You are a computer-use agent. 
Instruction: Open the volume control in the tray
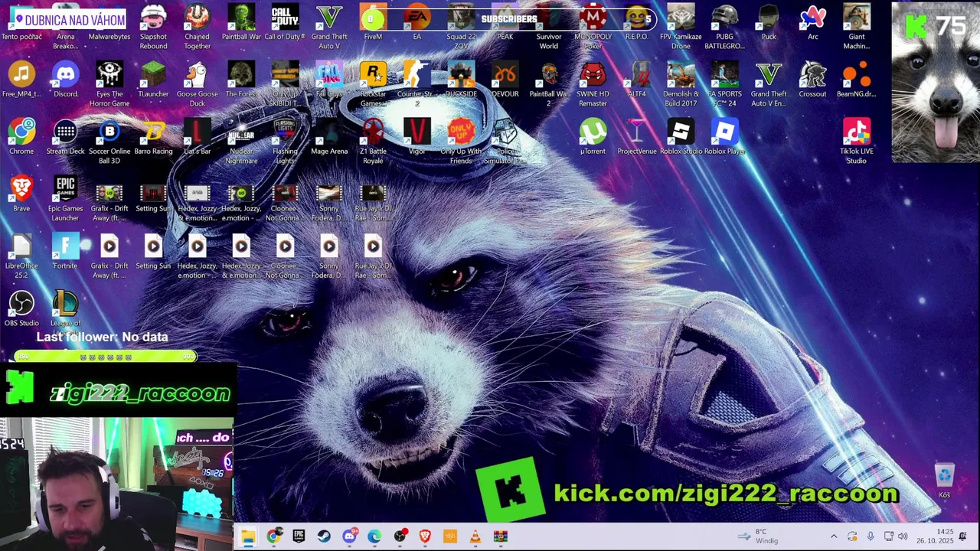click(903, 536)
